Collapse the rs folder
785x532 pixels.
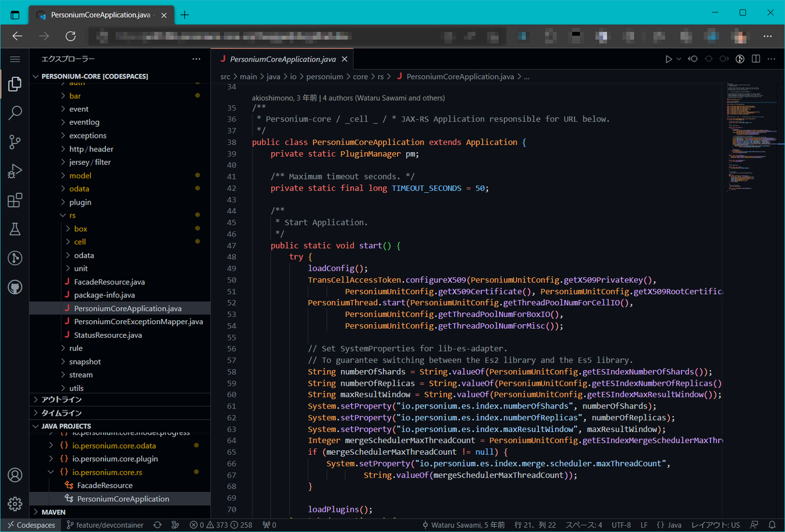click(x=120, y=216)
